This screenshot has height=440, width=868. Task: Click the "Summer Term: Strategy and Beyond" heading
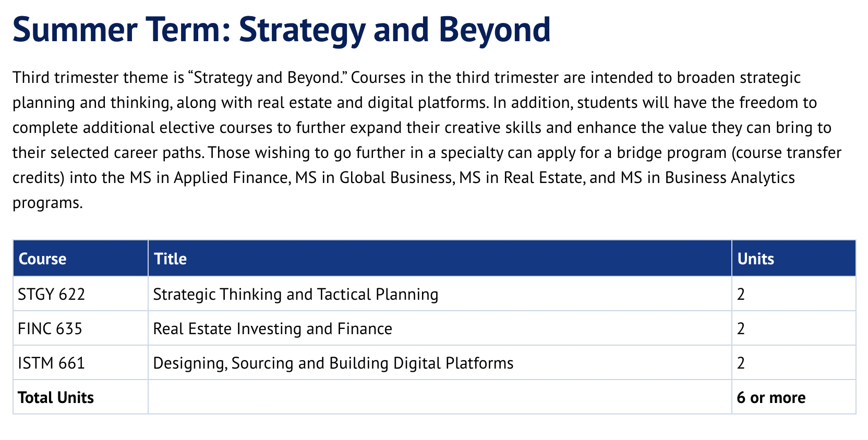click(x=281, y=29)
